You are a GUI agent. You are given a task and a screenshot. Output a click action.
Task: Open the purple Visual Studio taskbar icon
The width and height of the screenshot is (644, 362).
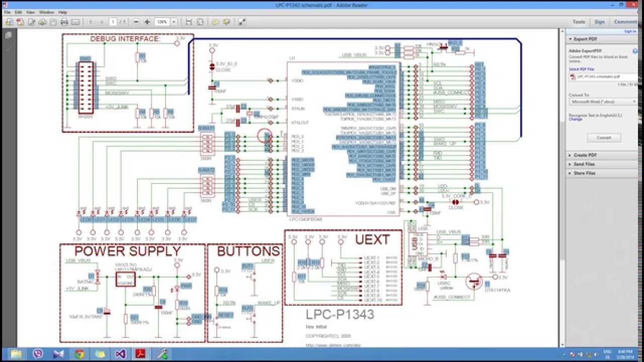[x=120, y=354]
